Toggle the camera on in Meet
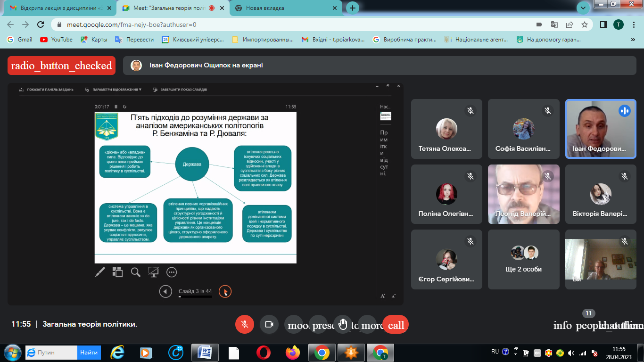Viewport: 644px width, 362px height. [269, 324]
